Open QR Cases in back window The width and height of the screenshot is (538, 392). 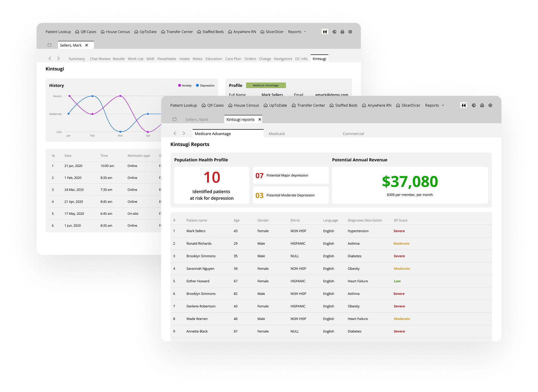pyautogui.click(x=86, y=32)
